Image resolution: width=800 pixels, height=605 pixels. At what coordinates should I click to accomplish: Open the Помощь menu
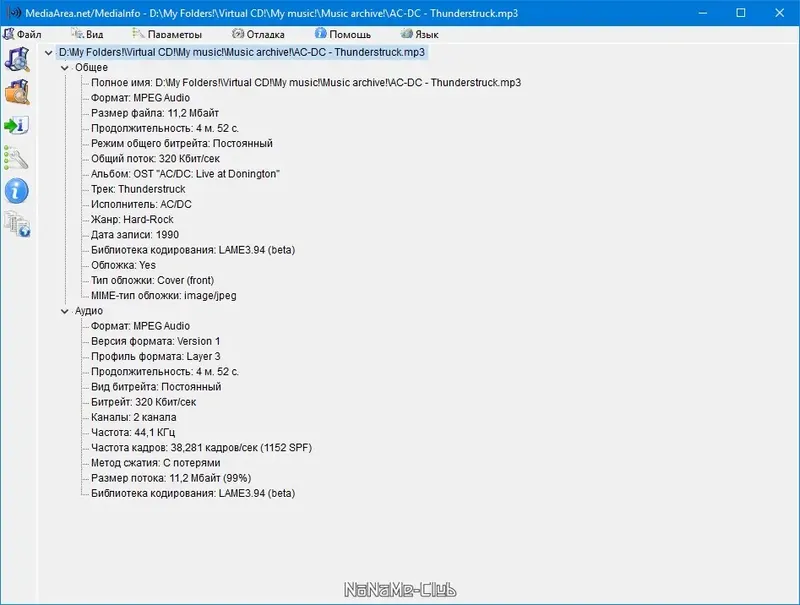coord(343,34)
